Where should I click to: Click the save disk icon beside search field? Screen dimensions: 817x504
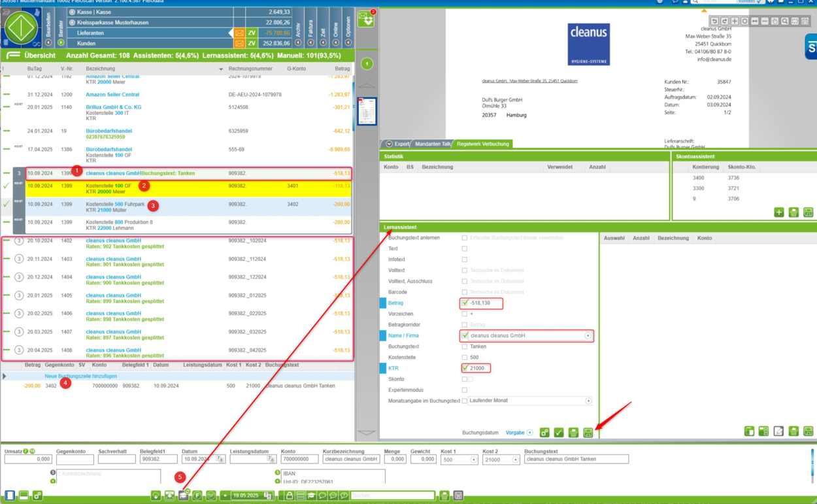pos(459,496)
